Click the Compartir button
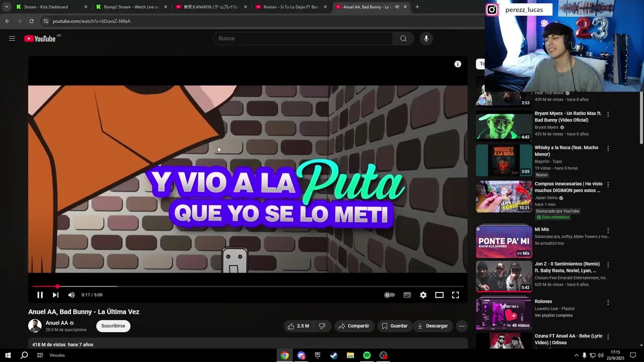 (354, 326)
